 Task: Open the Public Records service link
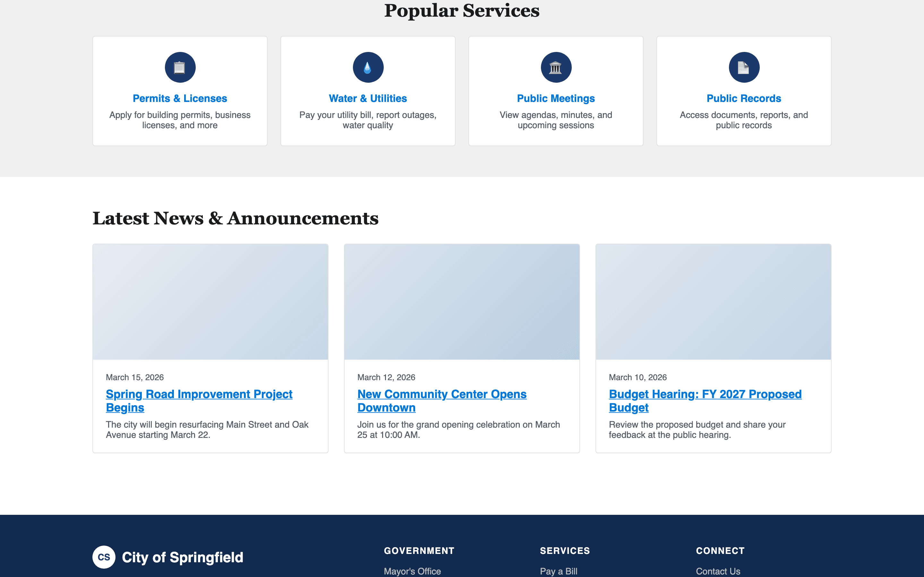744,98
